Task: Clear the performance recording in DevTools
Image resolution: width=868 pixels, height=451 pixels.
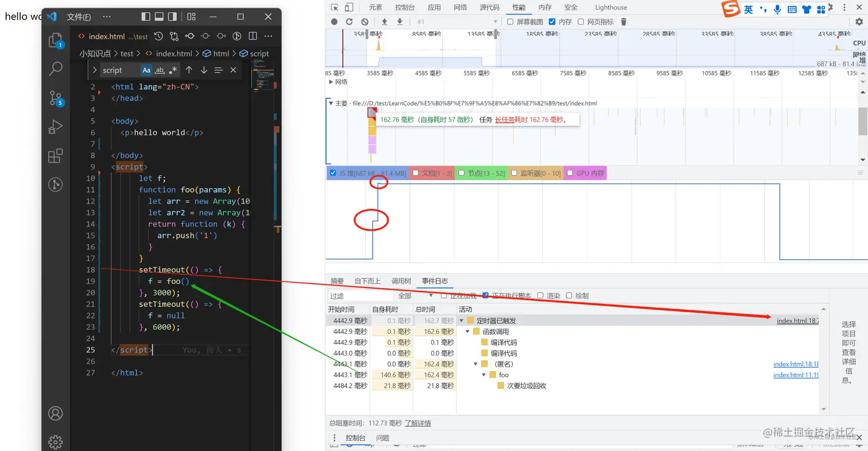Action: (365, 22)
